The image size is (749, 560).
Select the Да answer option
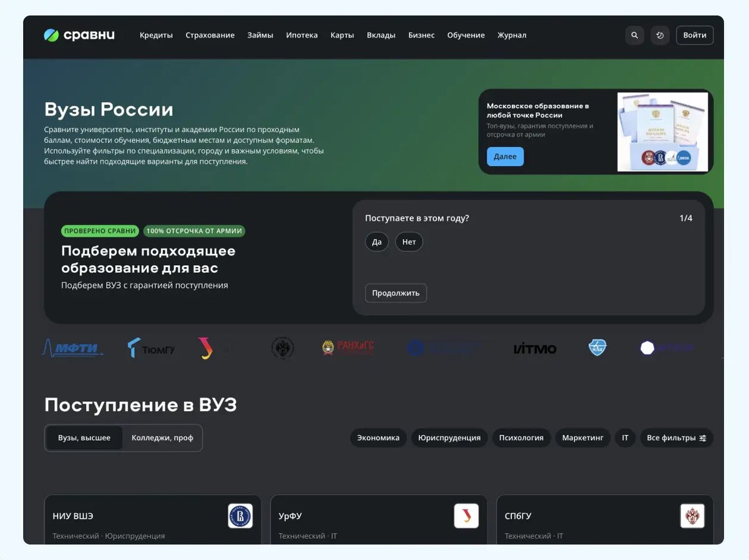pyautogui.click(x=377, y=242)
